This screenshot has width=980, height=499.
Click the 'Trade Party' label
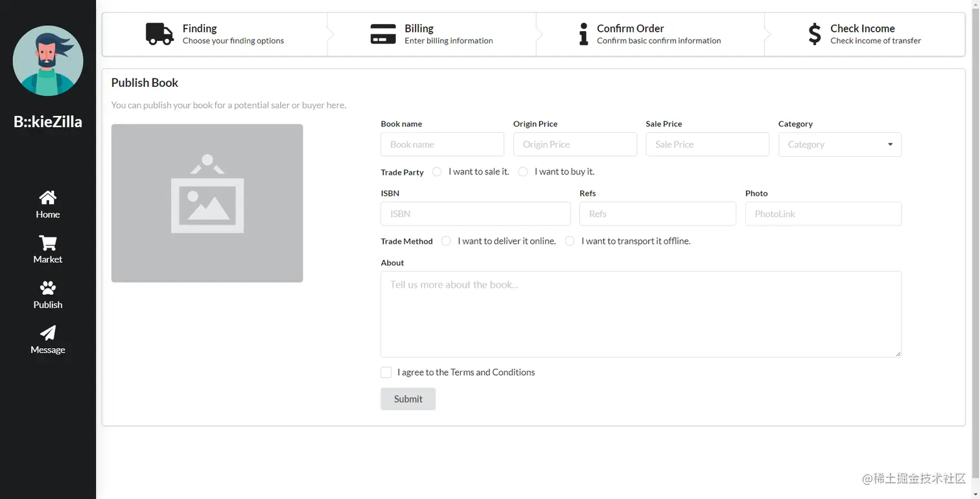point(402,172)
